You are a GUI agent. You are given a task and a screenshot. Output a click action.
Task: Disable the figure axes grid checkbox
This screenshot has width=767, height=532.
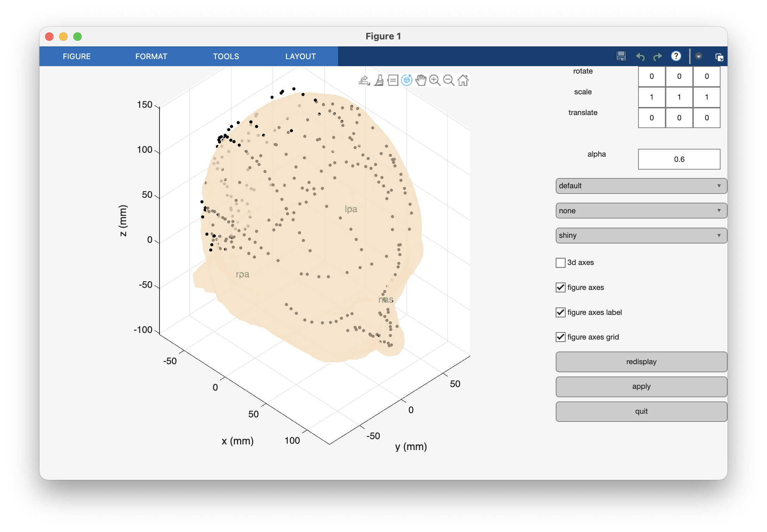point(560,337)
